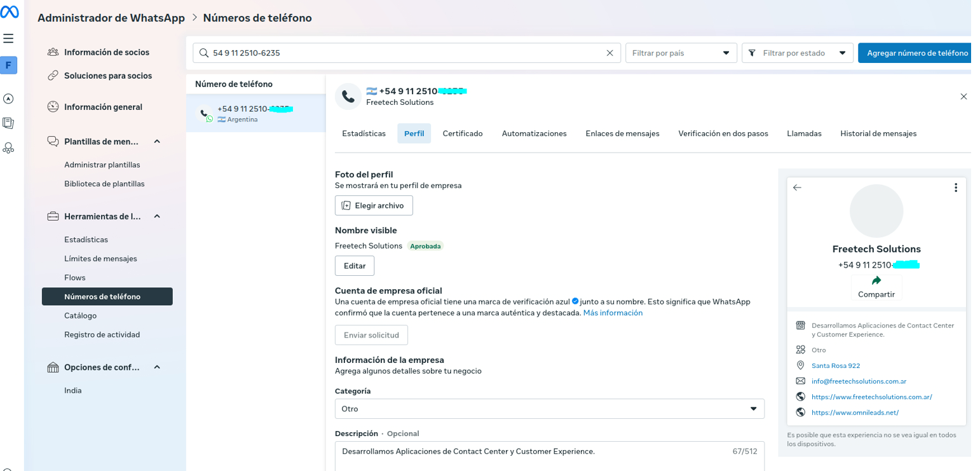Close the phone number detail panel
Image resolution: width=980 pixels, height=471 pixels.
coord(963,97)
